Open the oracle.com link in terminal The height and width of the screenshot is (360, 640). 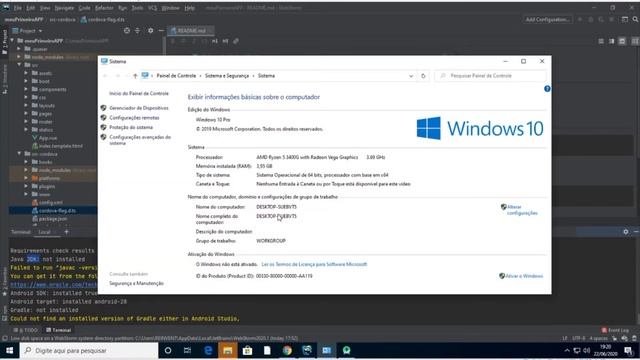(53, 284)
